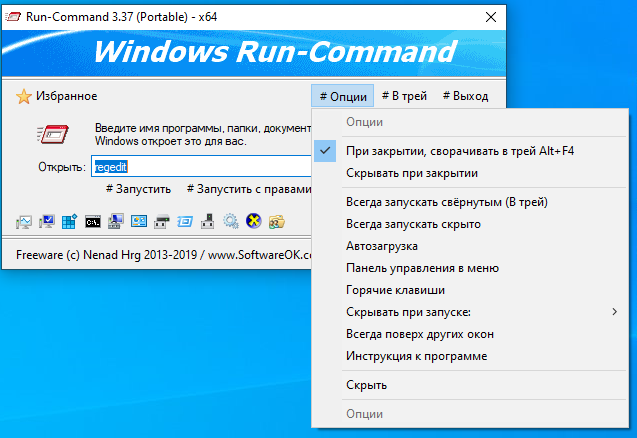Toggle 'Панель управления в меню'

pos(470,268)
